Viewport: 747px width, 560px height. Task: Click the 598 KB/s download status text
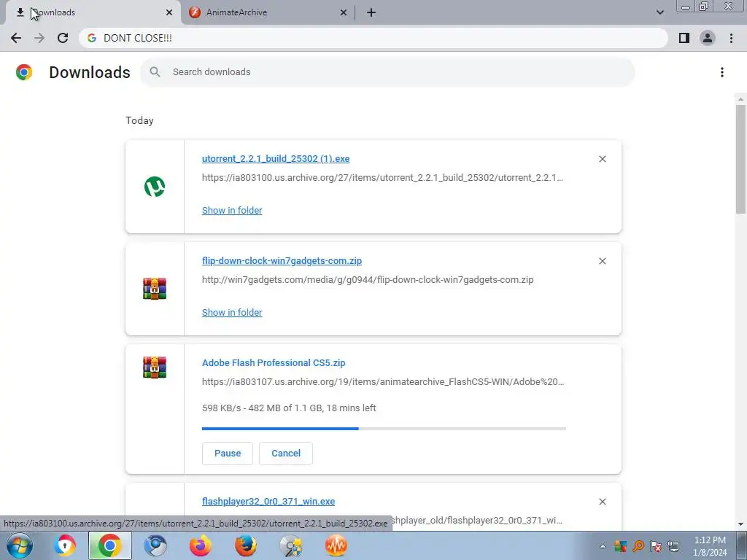289,408
